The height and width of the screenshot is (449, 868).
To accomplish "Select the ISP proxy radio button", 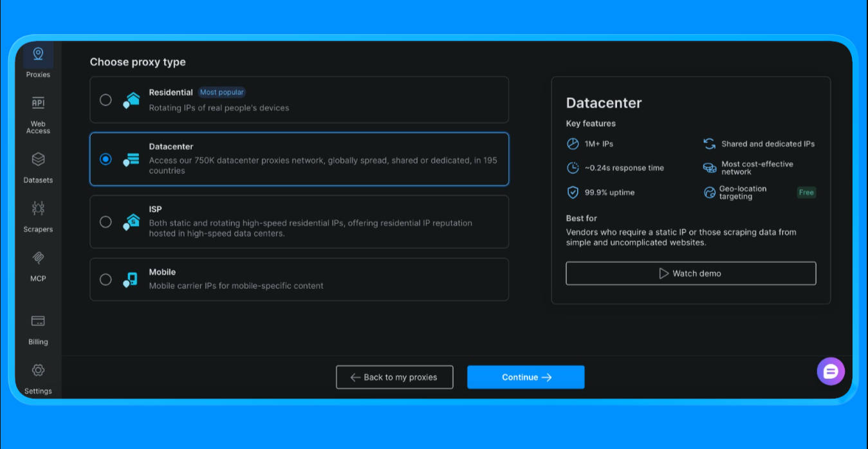I will pyautogui.click(x=106, y=222).
